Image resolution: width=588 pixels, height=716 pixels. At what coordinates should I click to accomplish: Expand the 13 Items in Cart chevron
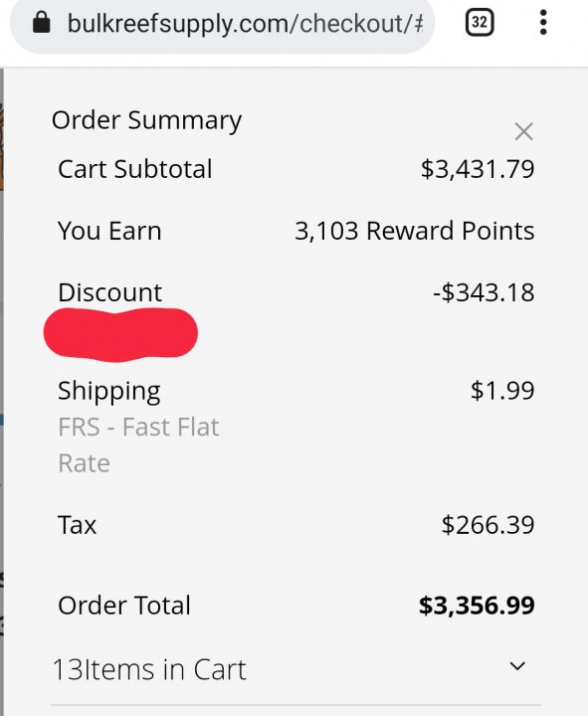pyautogui.click(x=517, y=666)
